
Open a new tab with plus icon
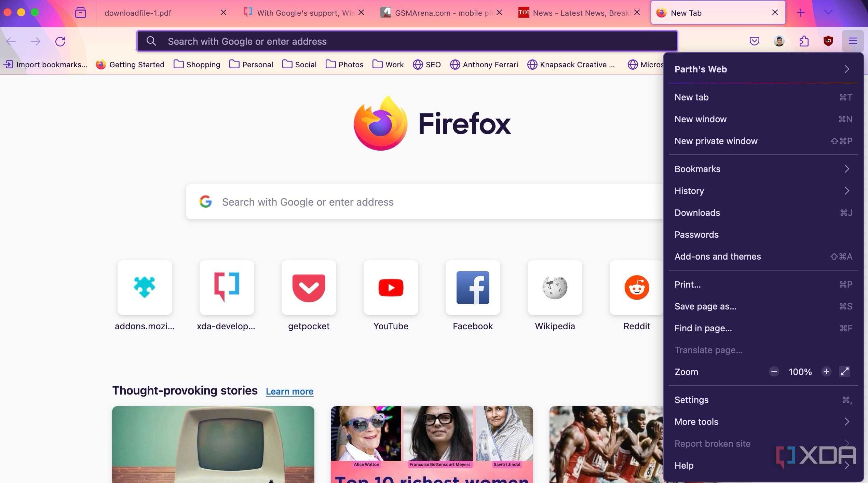[801, 13]
